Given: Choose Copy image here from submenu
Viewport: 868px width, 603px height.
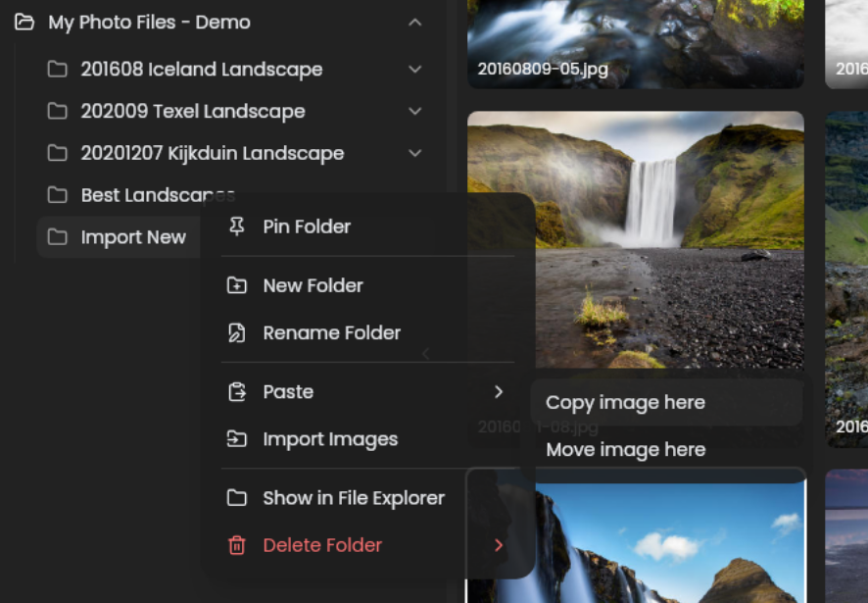Looking at the screenshot, I should [625, 402].
